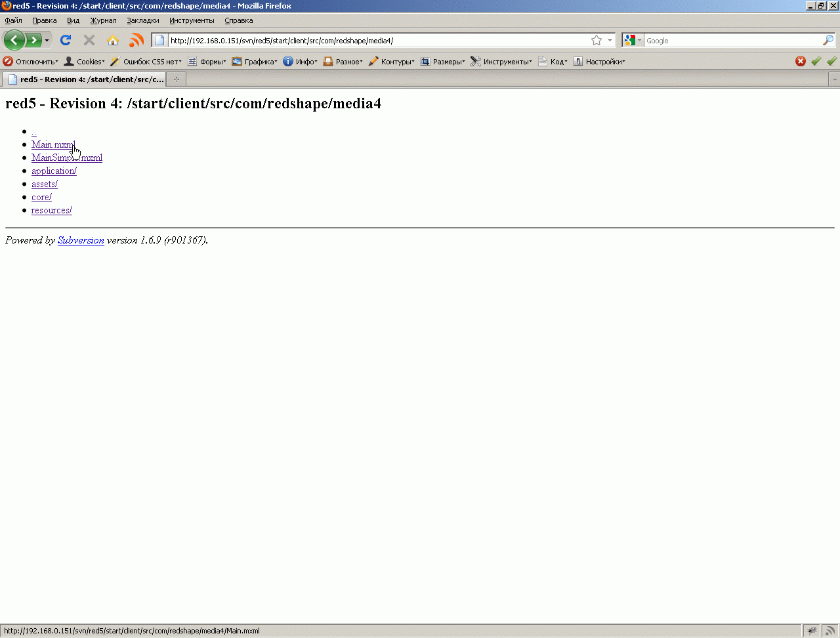The width and height of the screenshot is (840, 638).
Task: Open the Ошибок CSS нет dropdown
Action: click(x=146, y=62)
